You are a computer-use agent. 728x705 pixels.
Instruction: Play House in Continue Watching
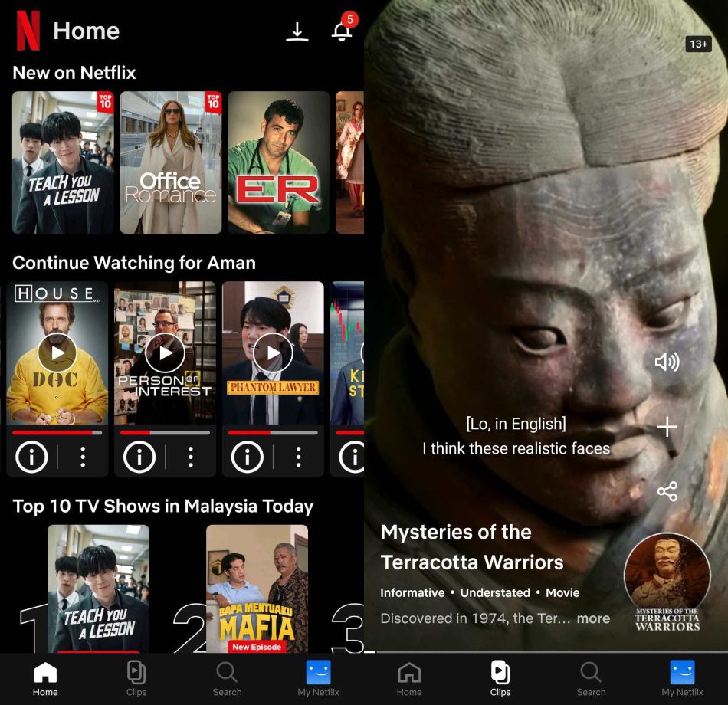pyautogui.click(x=57, y=353)
